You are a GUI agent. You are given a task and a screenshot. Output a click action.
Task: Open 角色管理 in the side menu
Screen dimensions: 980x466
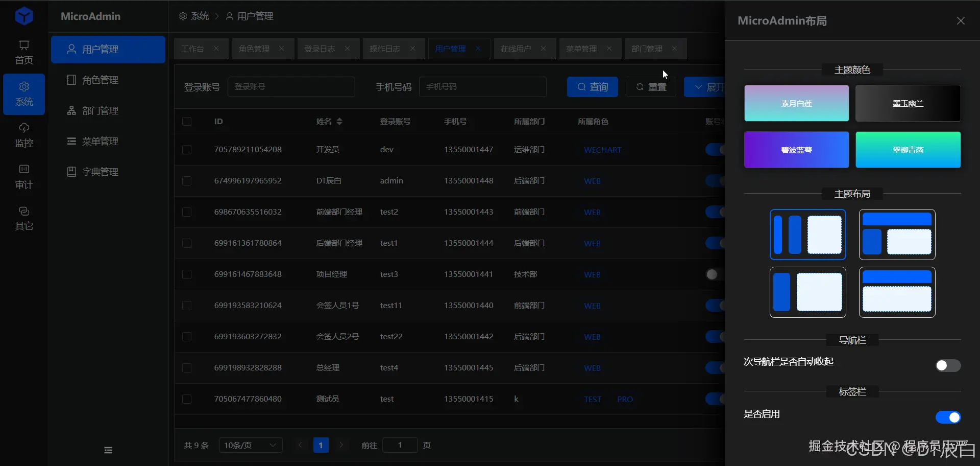[x=108, y=80]
